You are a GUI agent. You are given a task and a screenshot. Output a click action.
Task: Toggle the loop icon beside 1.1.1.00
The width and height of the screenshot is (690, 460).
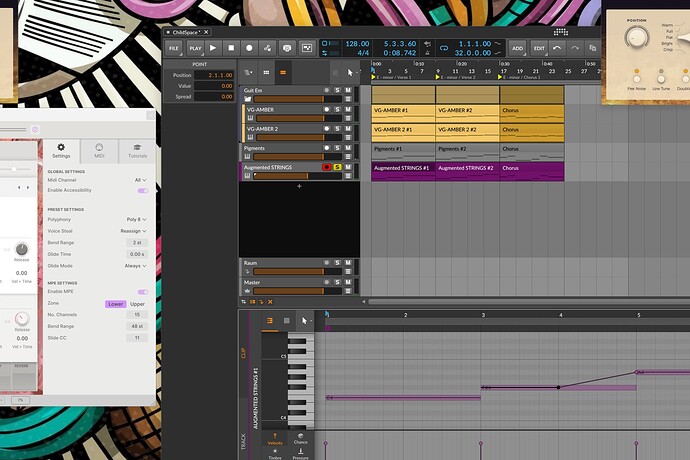pos(444,48)
